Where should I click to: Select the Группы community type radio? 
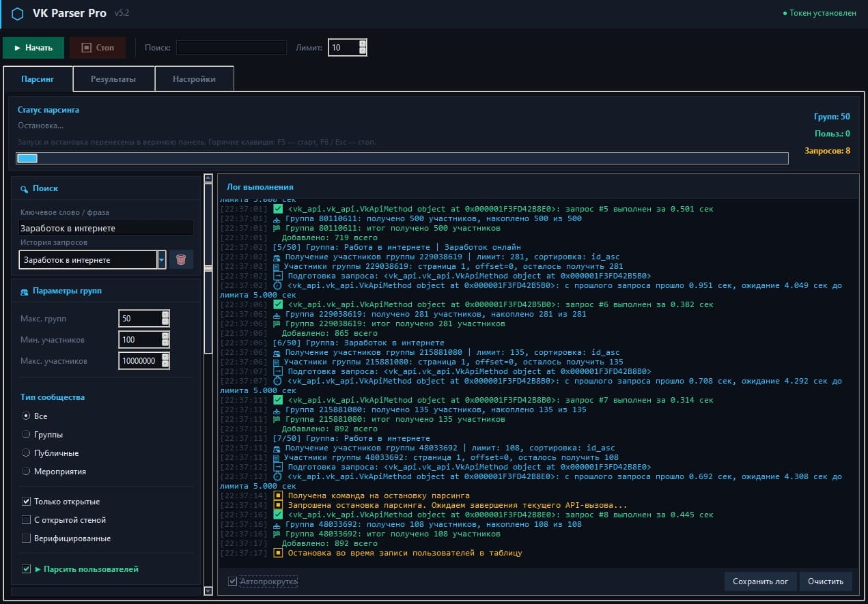pos(26,434)
